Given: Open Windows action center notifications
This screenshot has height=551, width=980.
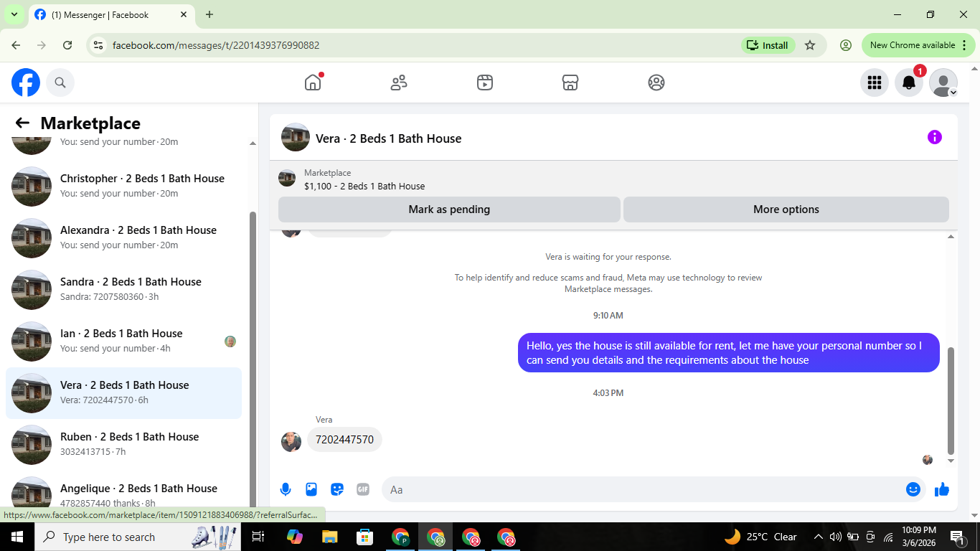Looking at the screenshot, I should [958, 537].
